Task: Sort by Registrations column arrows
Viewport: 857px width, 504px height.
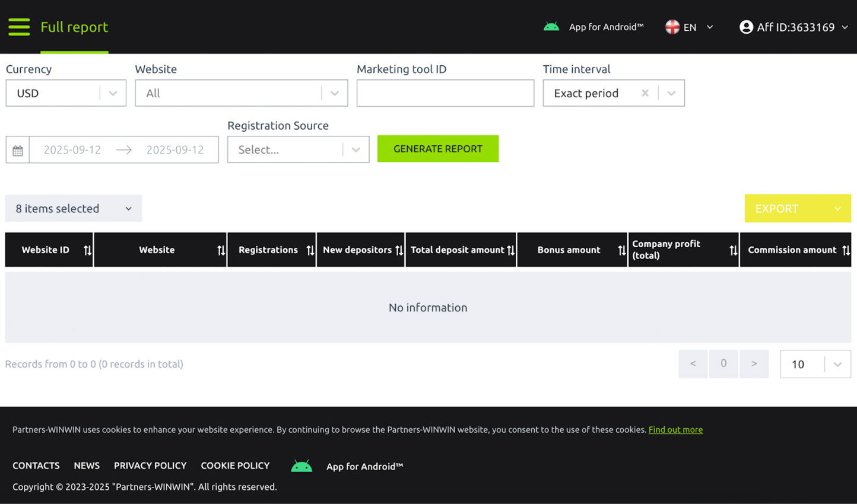Action: tap(310, 250)
